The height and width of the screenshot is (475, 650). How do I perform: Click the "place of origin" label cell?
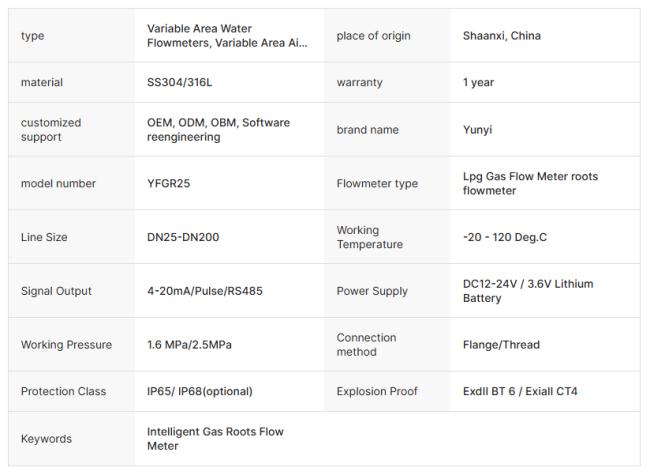pyautogui.click(x=373, y=36)
